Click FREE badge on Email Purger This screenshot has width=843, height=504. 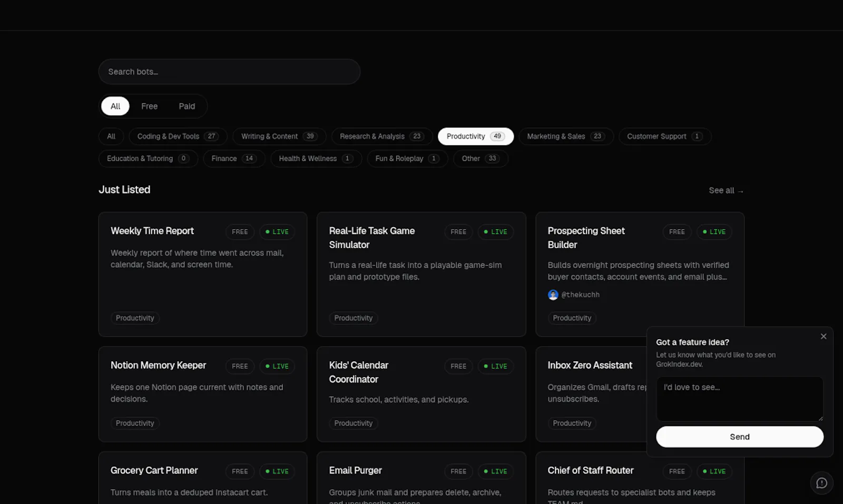pos(458,471)
